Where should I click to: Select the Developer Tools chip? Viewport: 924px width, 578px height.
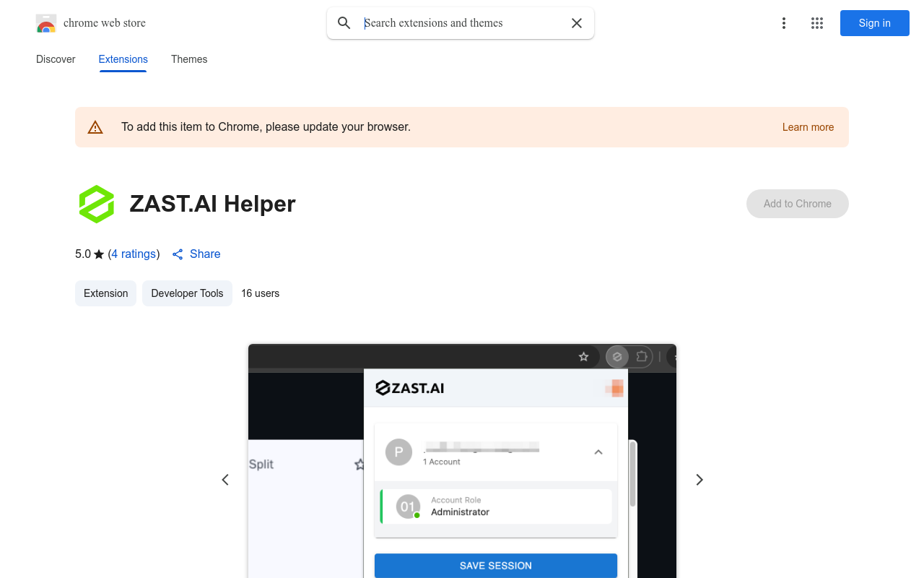pyautogui.click(x=187, y=293)
